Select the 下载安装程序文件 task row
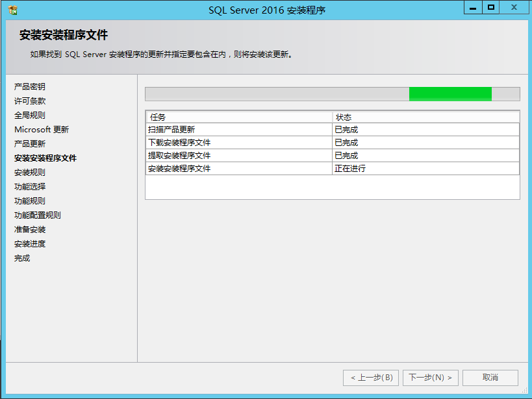 pos(333,142)
